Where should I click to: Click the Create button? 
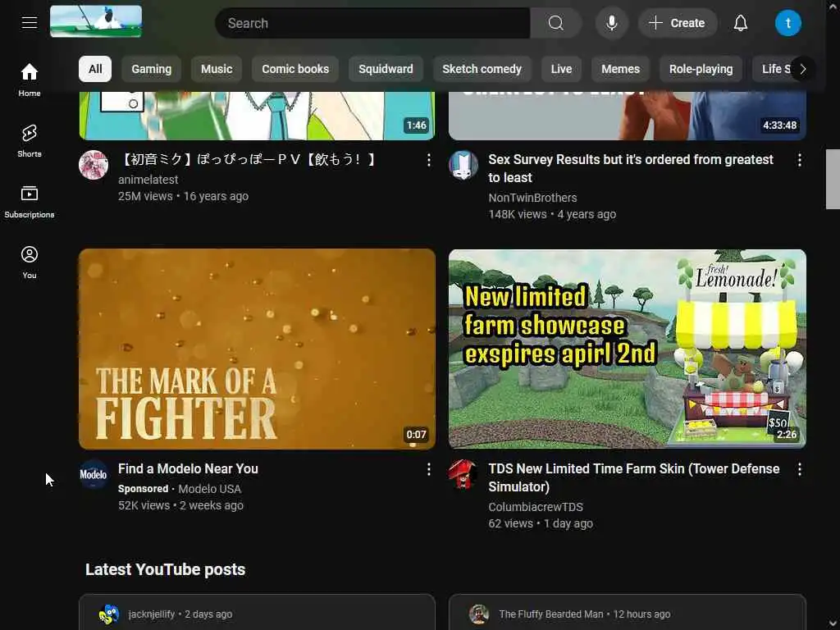click(x=677, y=23)
